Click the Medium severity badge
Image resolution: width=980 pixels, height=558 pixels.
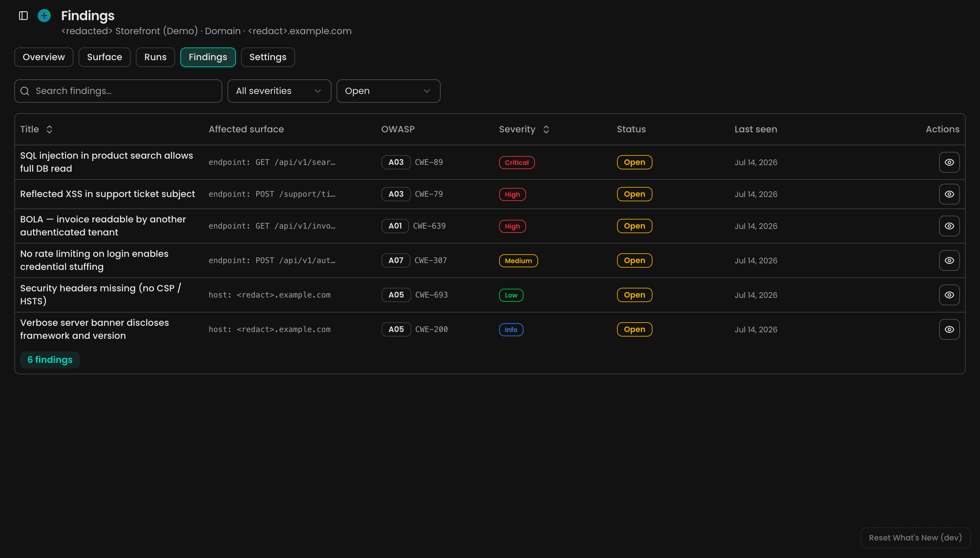tap(518, 260)
